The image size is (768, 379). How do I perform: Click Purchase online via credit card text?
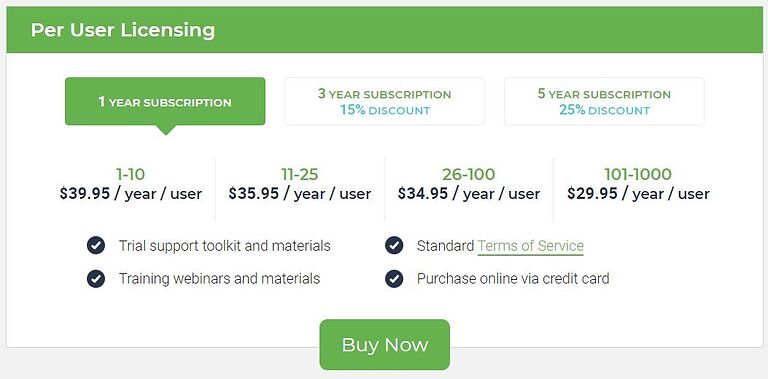513,279
